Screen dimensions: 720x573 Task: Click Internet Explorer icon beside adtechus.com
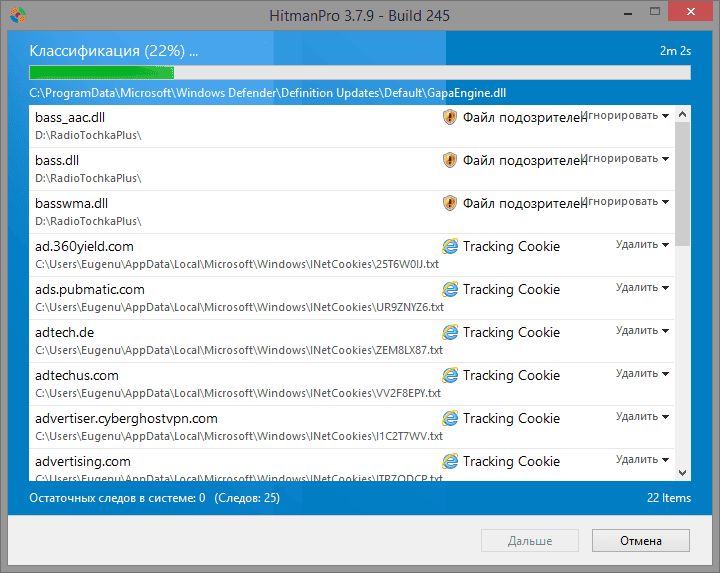click(x=450, y=375)
